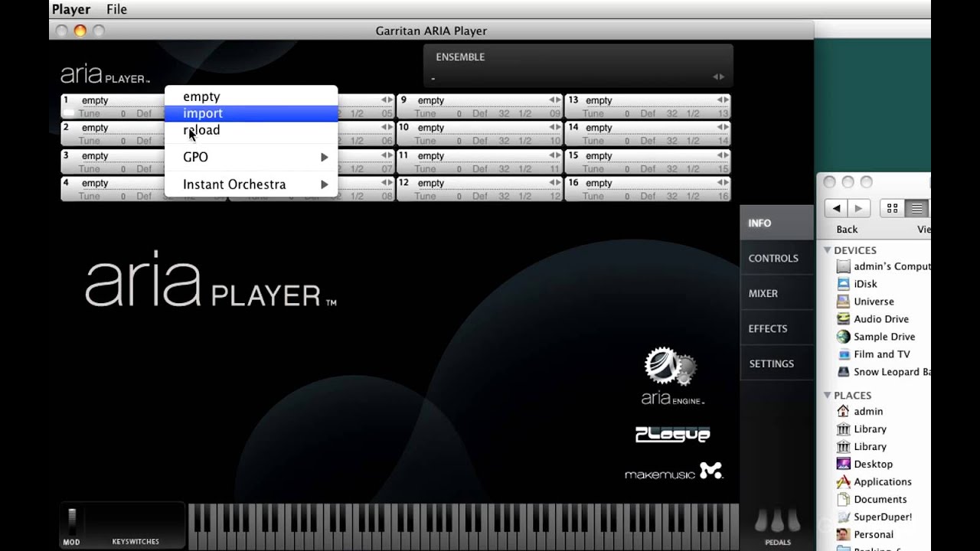Collapse PLACES section in Finder sidebar
This screenshot has width=980, height=551.
tap(828, 396)
